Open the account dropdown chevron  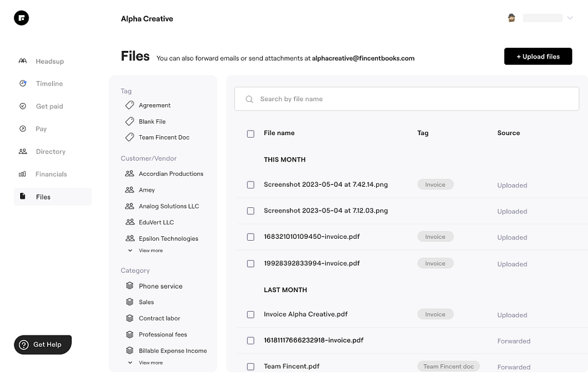(x=570, y=18)
